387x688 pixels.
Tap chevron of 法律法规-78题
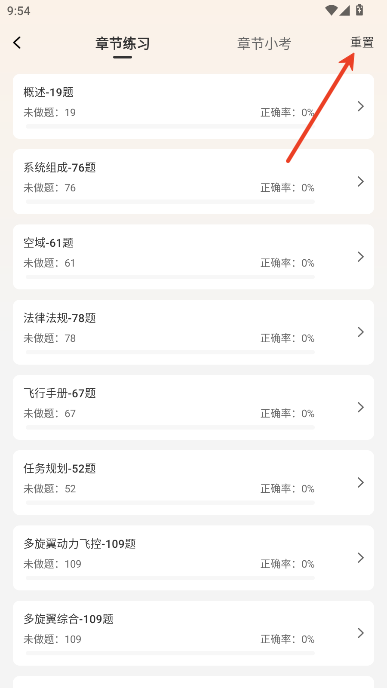click(x=361, y=332)
